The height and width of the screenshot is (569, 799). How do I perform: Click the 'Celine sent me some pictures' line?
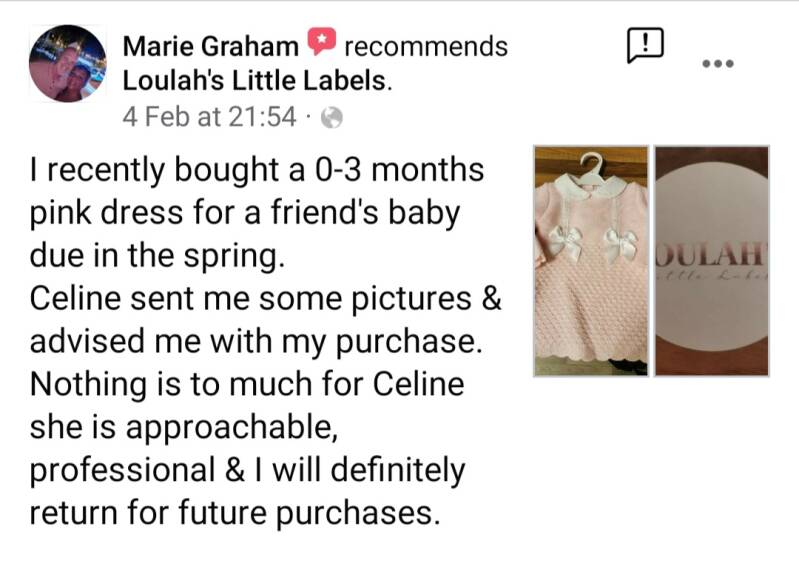(265, 298)
